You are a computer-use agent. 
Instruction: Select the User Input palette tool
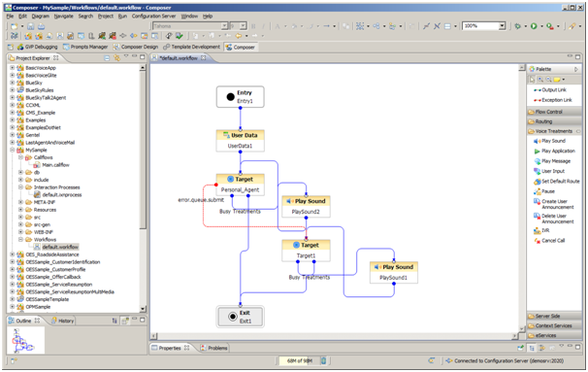click(x=549, y=171)
